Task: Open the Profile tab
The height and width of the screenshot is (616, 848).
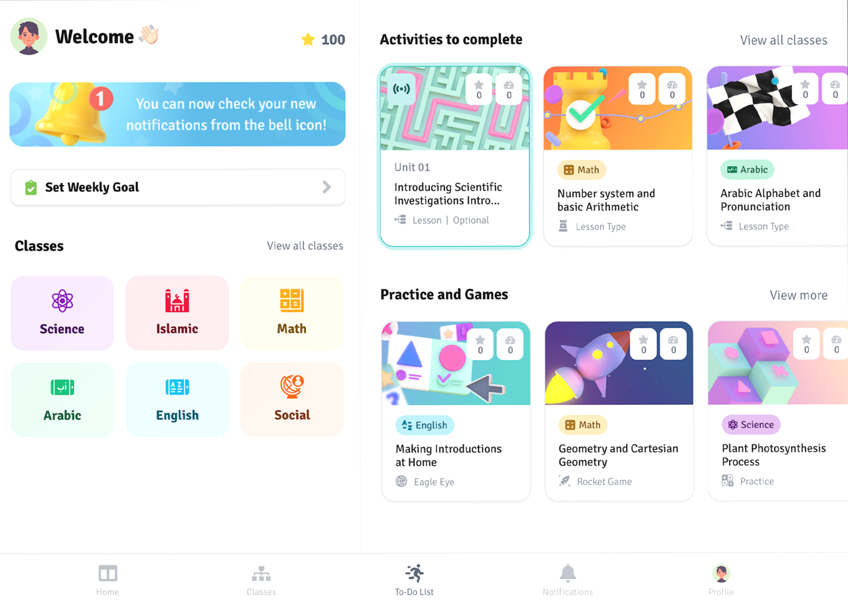Action: pos(721,580)
